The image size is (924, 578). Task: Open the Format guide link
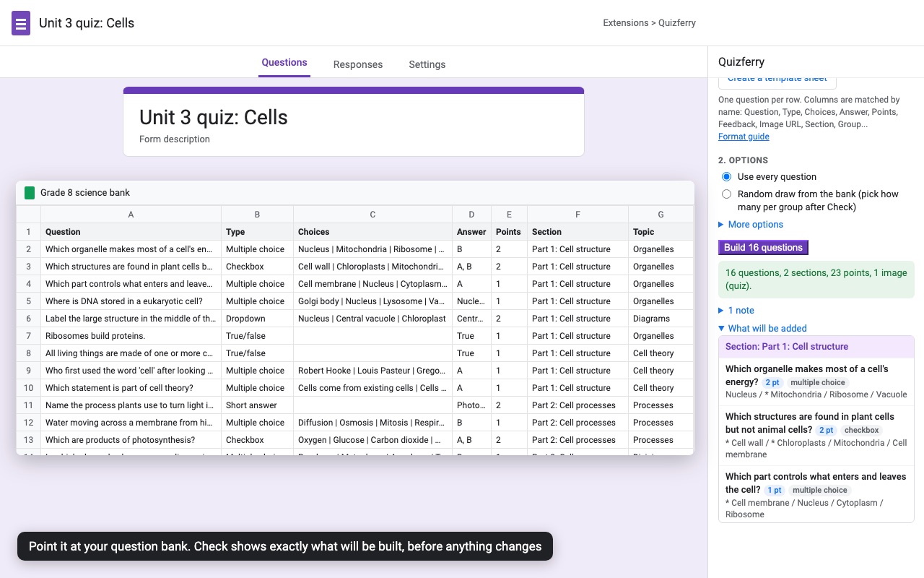point(744,137)
